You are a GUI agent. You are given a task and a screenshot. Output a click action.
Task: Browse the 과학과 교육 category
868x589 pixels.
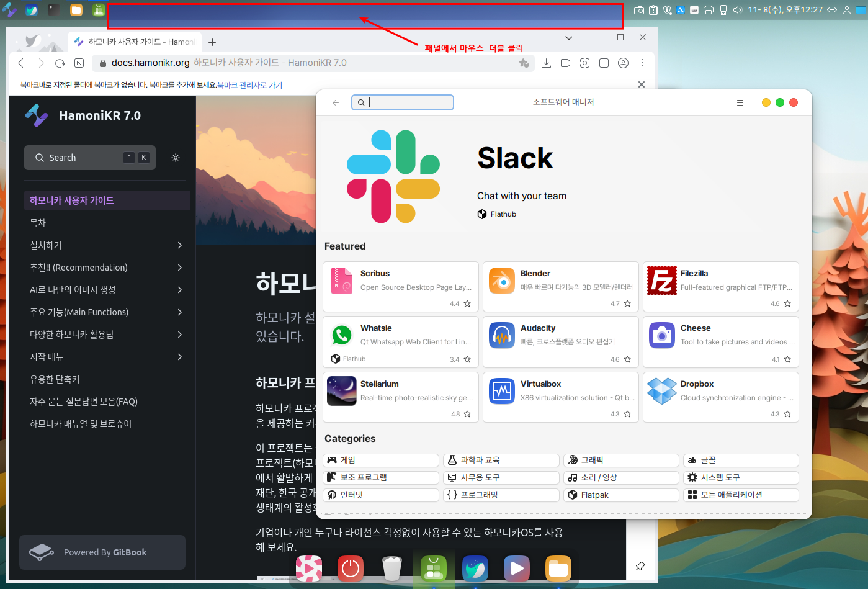tap(501, 460)
